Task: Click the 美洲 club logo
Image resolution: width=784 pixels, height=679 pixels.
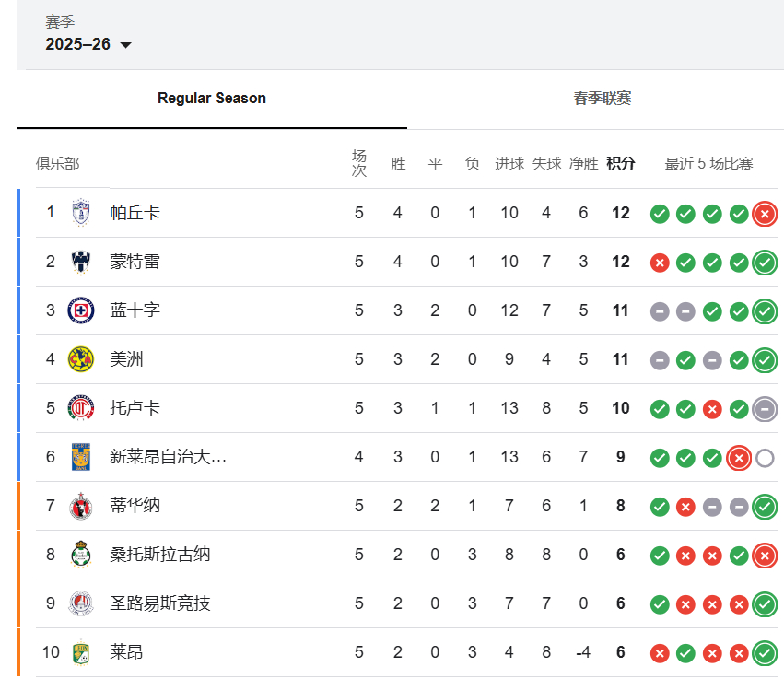Action: (x=81, y=359)
